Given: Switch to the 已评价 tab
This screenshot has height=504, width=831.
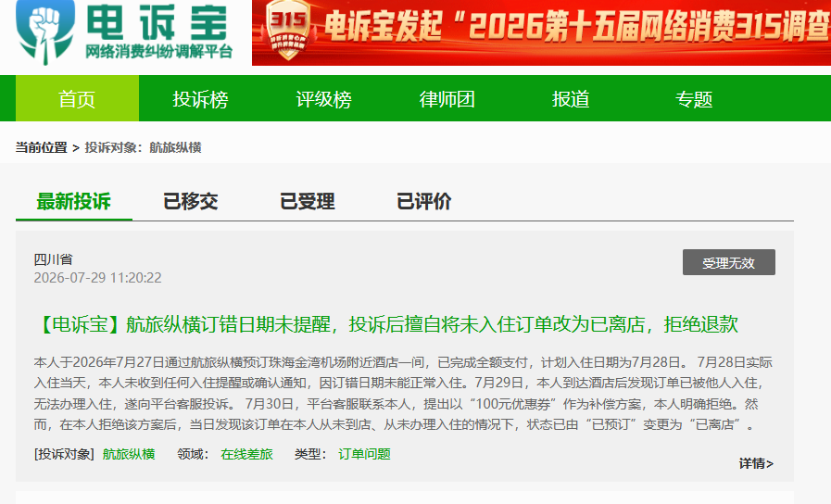Looking at the screenshot, I should click(424, 201).
